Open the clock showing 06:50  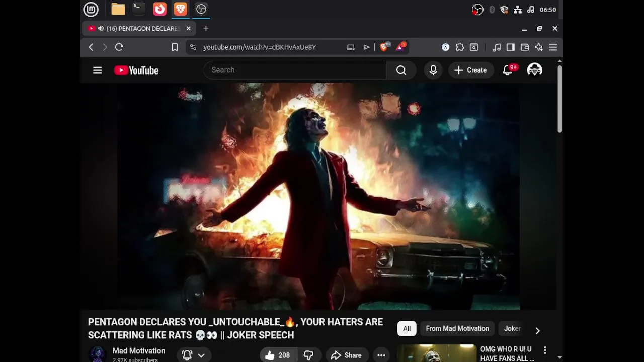548,10
